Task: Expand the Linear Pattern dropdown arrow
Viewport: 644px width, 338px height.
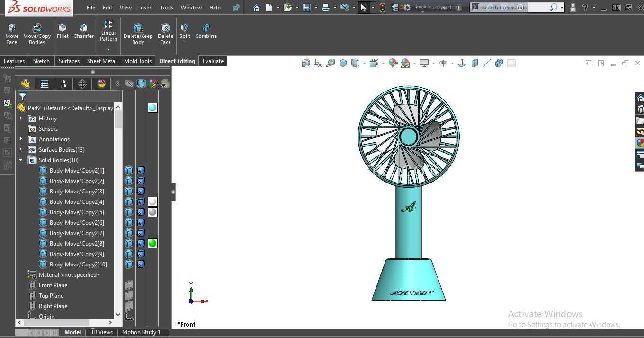Action: click(108, 49)
